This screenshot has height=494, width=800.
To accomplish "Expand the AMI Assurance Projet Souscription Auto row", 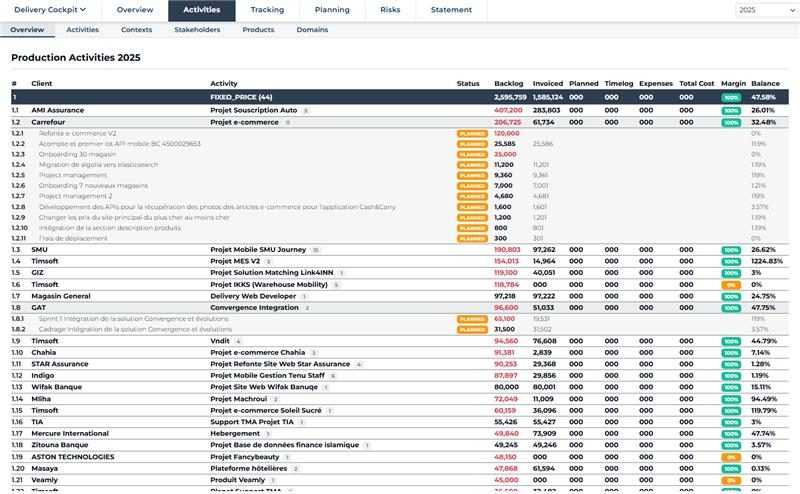I will point(399,110).
